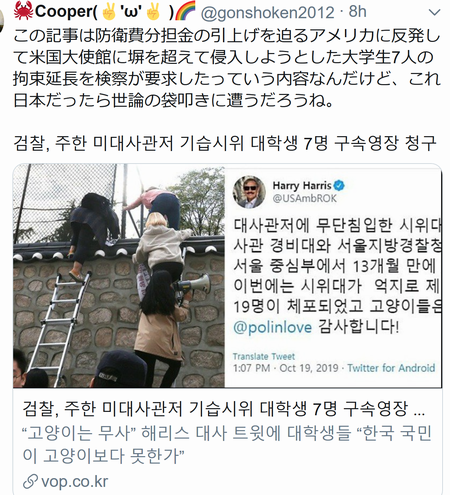Click Translate Tweet link

pyautogui.click(x=264, y=356)
